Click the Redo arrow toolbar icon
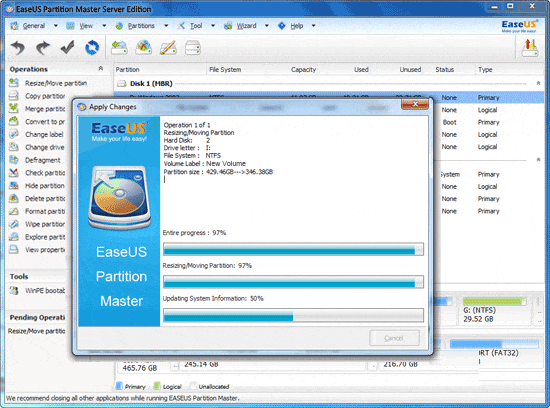Image resolution: width=550 pixels, height=408 pixels. click(43, 48)
